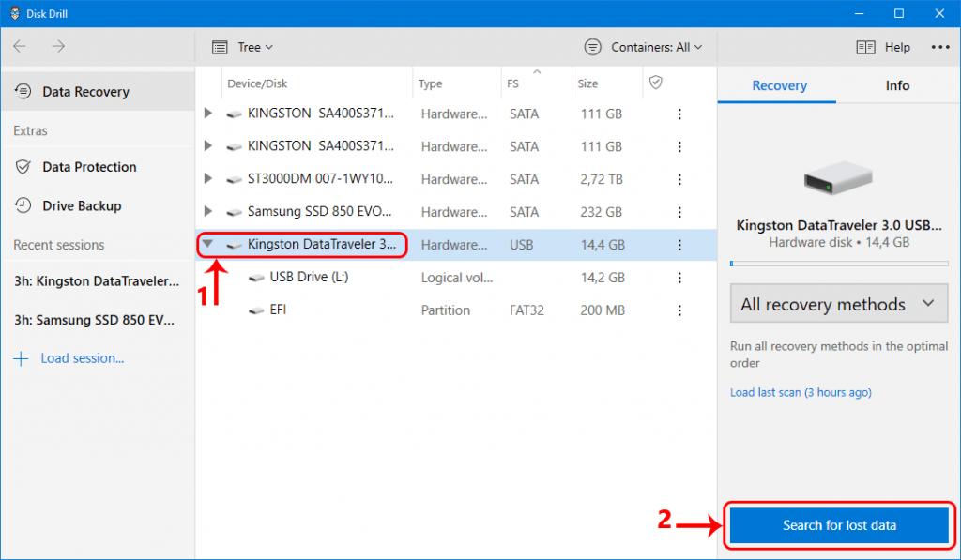Open options menu for ST3000DM drive

click(x=679, y=178)
